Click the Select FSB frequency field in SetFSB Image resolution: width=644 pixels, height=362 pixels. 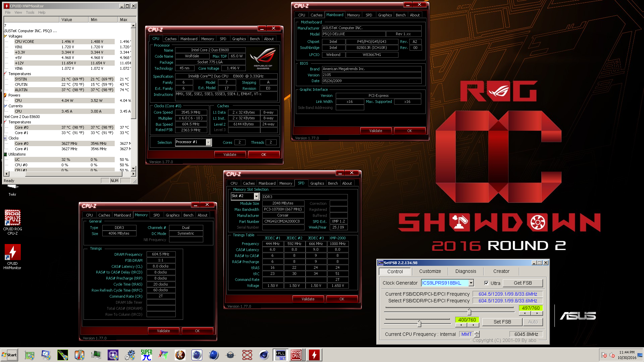[507, 301]
